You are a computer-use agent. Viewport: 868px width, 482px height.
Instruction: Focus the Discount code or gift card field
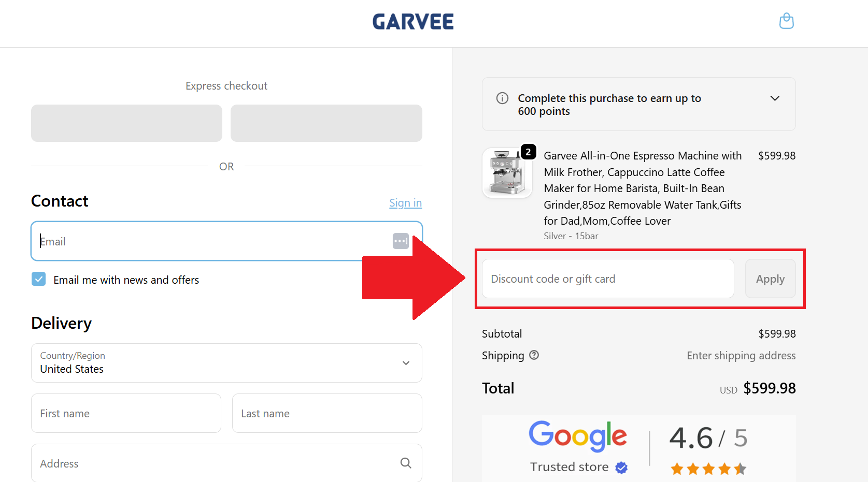coord(608,279)
